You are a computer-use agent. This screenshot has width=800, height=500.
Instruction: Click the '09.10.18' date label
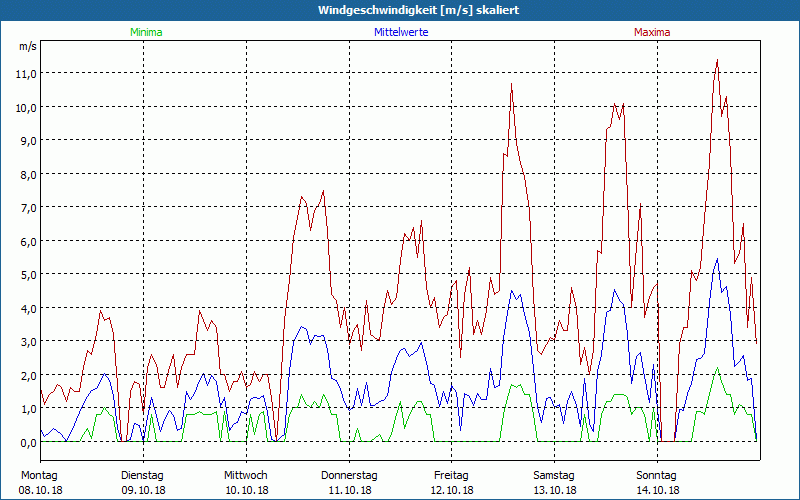pyautogui.click(x=143, y=490)
